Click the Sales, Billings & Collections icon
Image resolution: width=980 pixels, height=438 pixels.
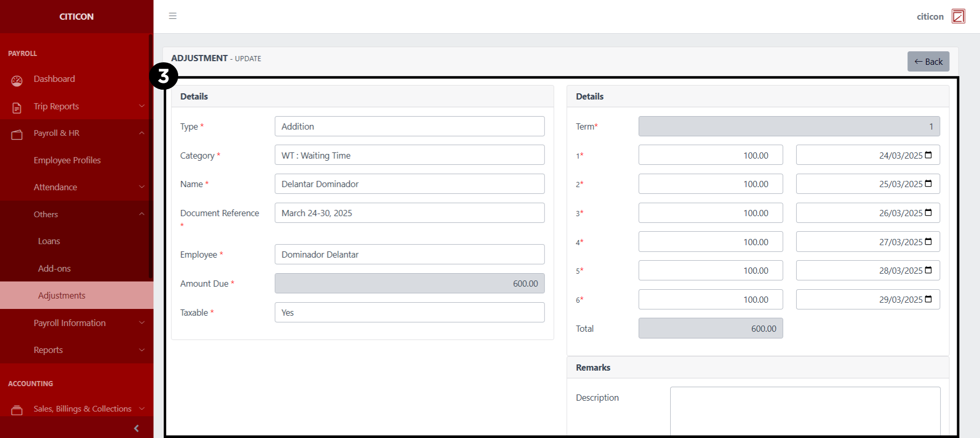coord(17,410)
